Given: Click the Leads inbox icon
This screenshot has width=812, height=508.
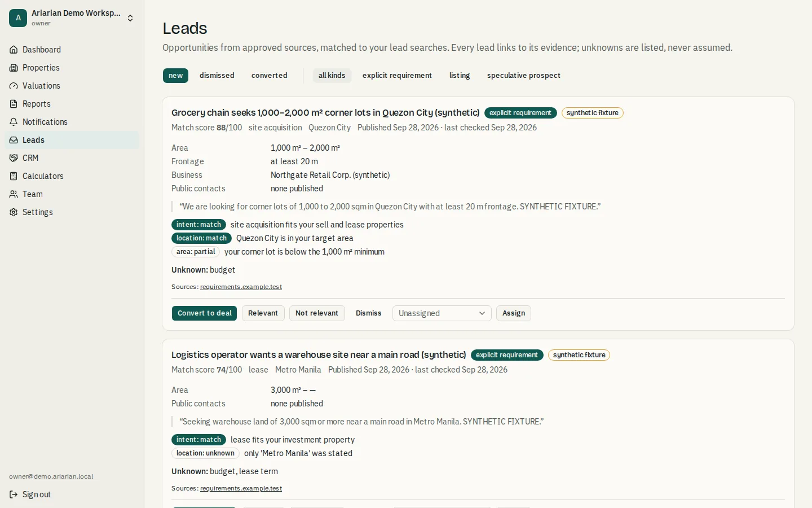Looking at the screenshot, I should point(14,140).
